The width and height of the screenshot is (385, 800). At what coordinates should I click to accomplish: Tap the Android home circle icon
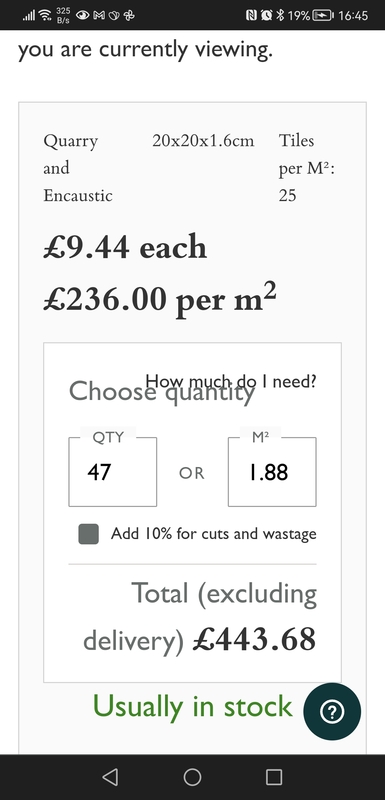click(192, 777)
